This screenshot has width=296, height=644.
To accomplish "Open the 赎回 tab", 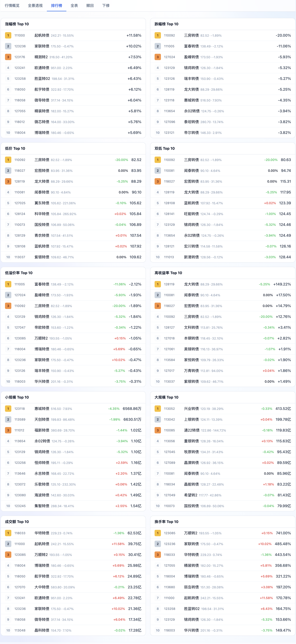I will pos(90,6).
